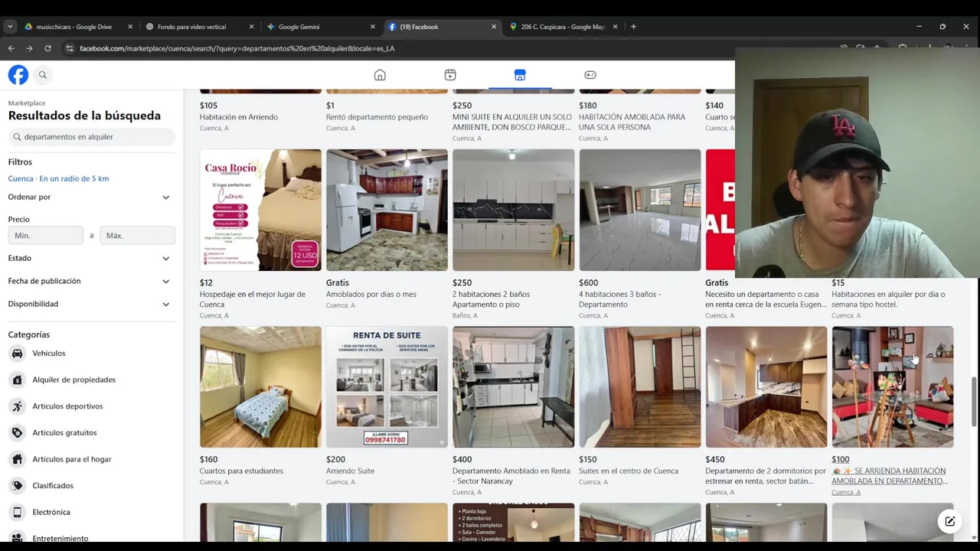Close the Google Gemini tab
The height and width of the screenshot is (551, 980).
(373, 27)
